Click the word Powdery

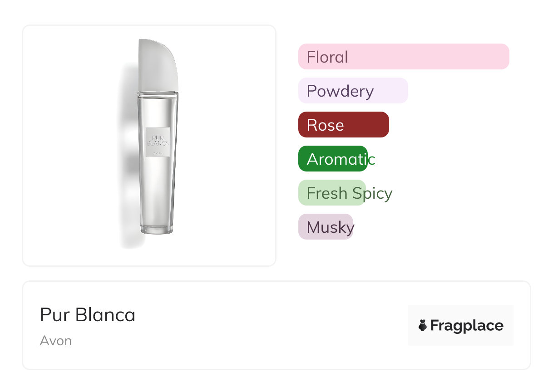(x=340, y=91)
